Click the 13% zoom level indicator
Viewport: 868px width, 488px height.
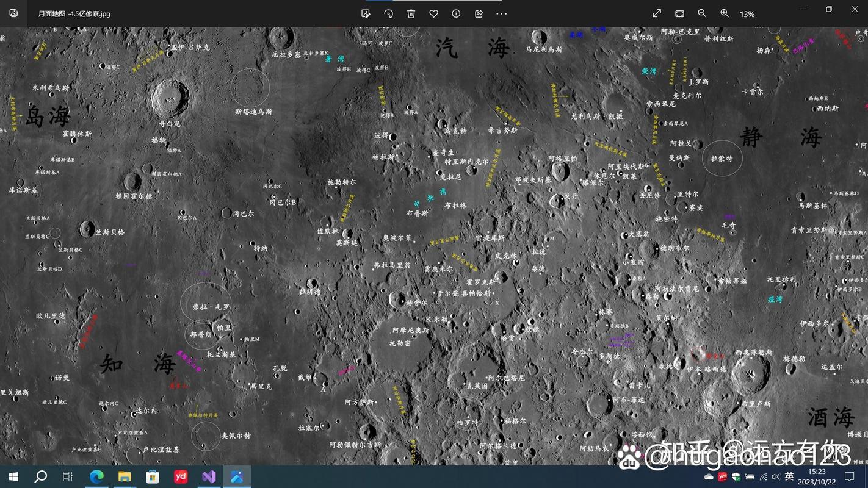[x=747, y=14]
